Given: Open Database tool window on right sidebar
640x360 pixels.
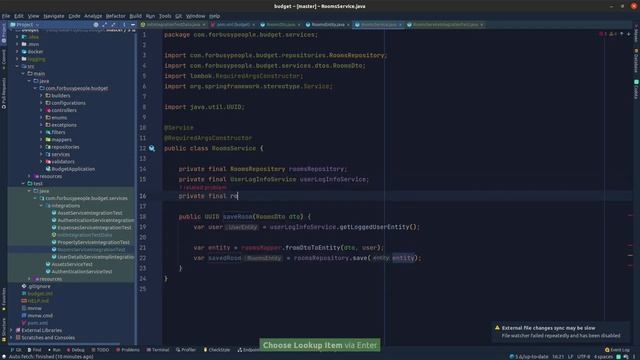Looking at the screenshot, I should point(636,60).
